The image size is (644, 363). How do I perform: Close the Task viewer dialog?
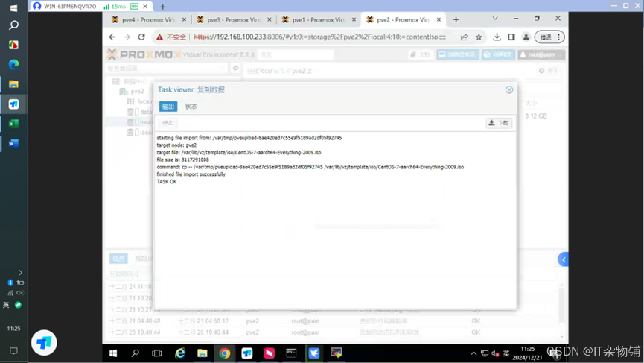(x=509, y=89)
